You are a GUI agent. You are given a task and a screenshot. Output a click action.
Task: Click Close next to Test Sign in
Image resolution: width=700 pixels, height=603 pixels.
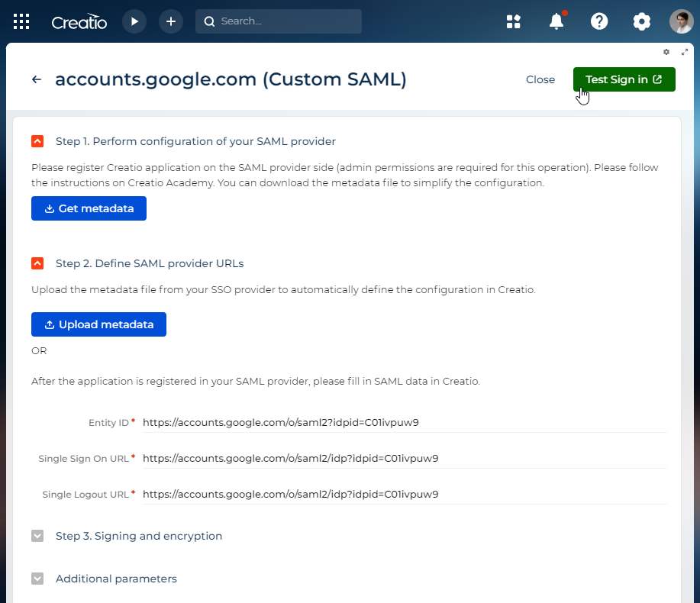tap(540, 79)
